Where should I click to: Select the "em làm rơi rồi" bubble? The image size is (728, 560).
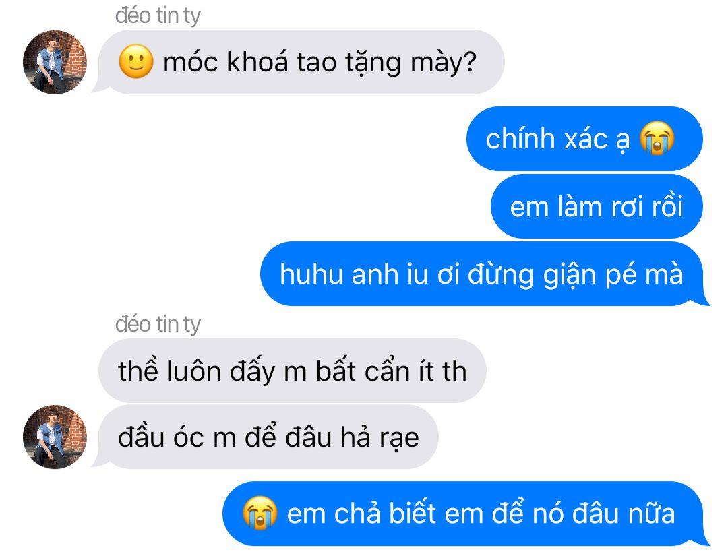point(597,206)
